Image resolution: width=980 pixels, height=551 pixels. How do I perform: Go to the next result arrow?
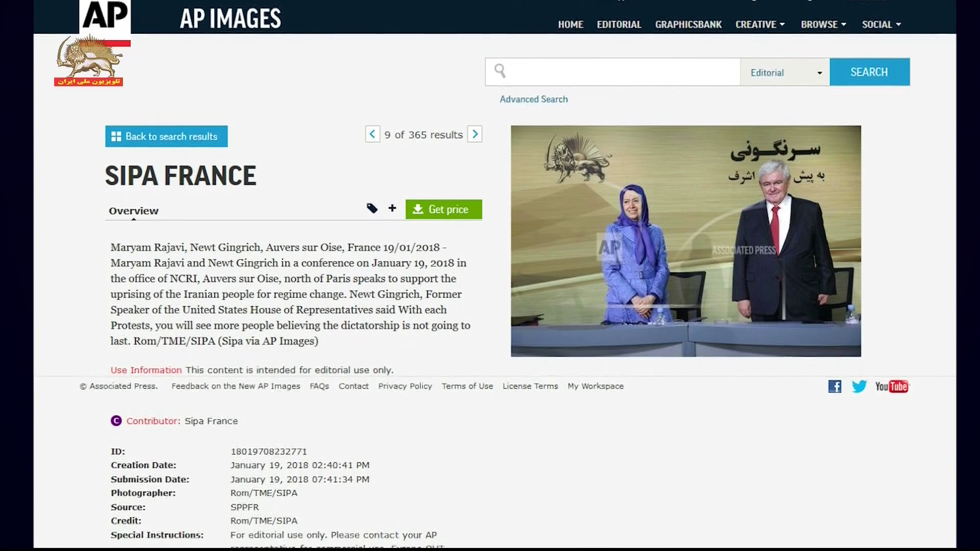coord(475,134)
